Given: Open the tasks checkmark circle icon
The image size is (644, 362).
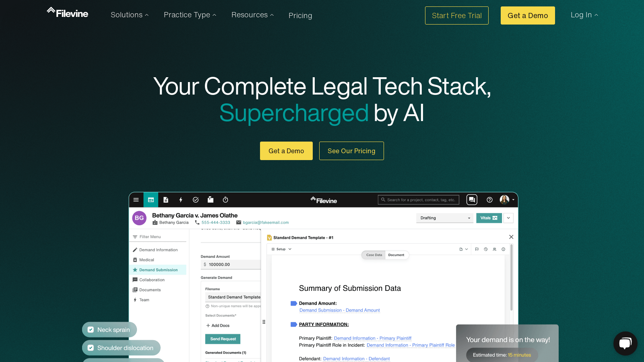Looking at the screenshot, I should click(196, 200).
